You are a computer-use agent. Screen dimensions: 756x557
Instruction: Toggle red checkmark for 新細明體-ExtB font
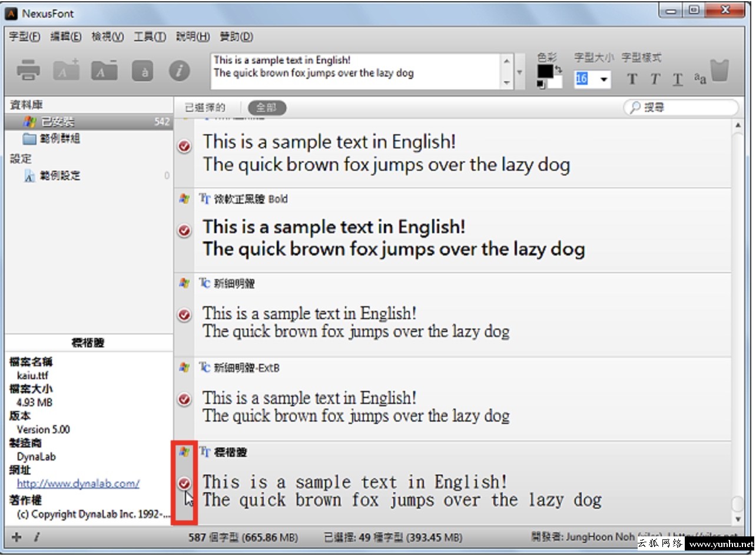184,400
